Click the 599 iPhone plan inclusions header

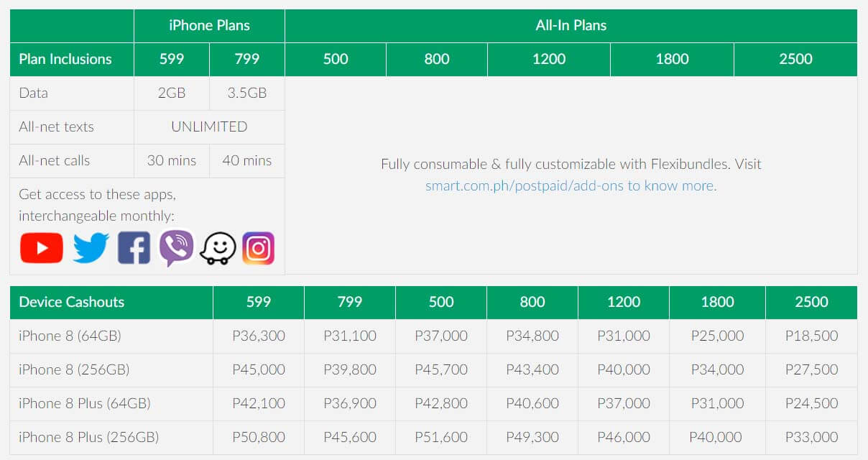[x=172, y=59]
